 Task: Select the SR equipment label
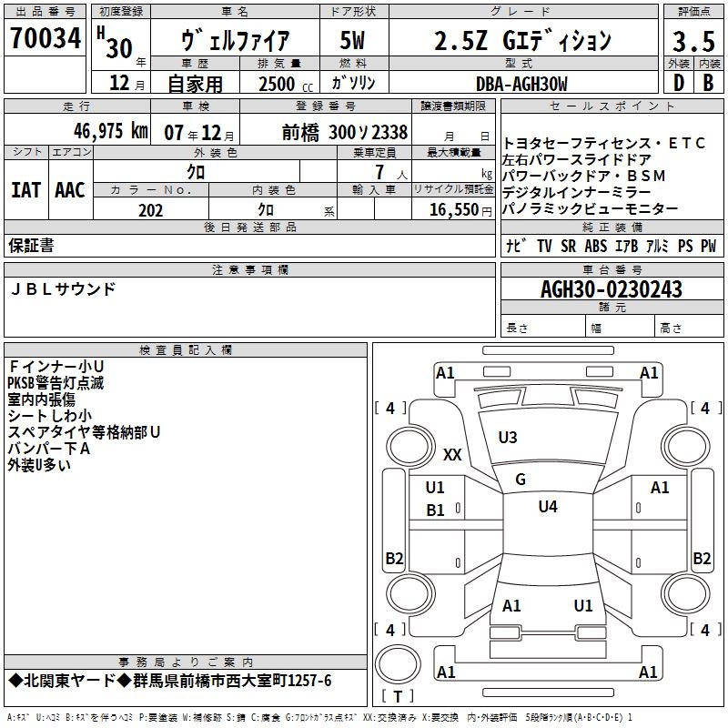[568, 246]
